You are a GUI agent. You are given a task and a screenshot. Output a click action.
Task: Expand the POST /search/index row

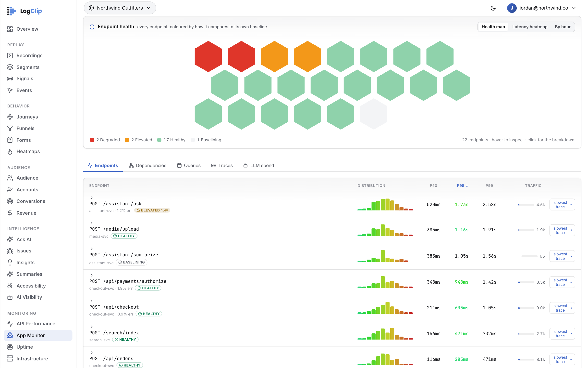92,327
